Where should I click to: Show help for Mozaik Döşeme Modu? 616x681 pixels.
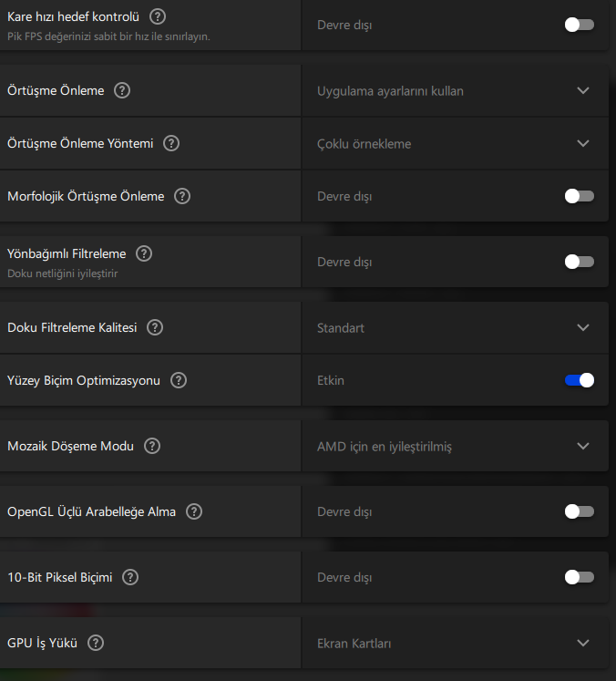click(x=152, y=446)
